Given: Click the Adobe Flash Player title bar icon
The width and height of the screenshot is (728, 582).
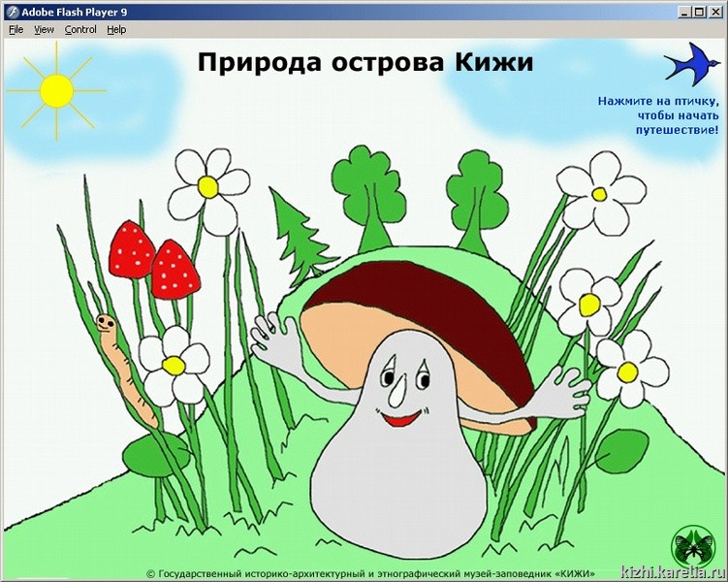Looking at the screenshot, I should (11, 11).
